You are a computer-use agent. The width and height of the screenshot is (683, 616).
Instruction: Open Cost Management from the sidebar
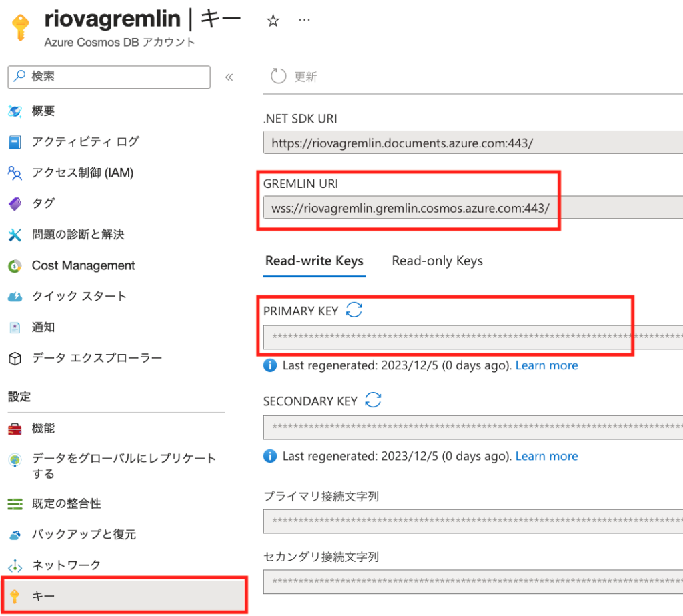83,265
